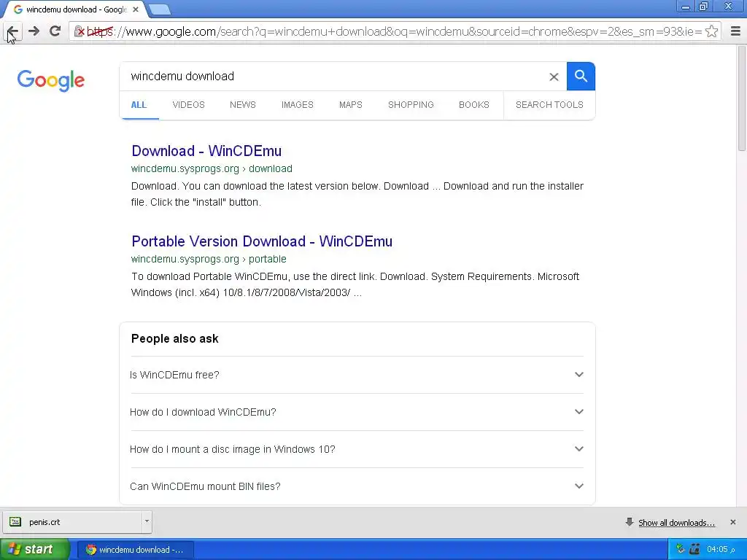Expand 'How do I mount a disc image' question
The width and height of the screenshot is (747, 560).
click(x=357, y=449)
